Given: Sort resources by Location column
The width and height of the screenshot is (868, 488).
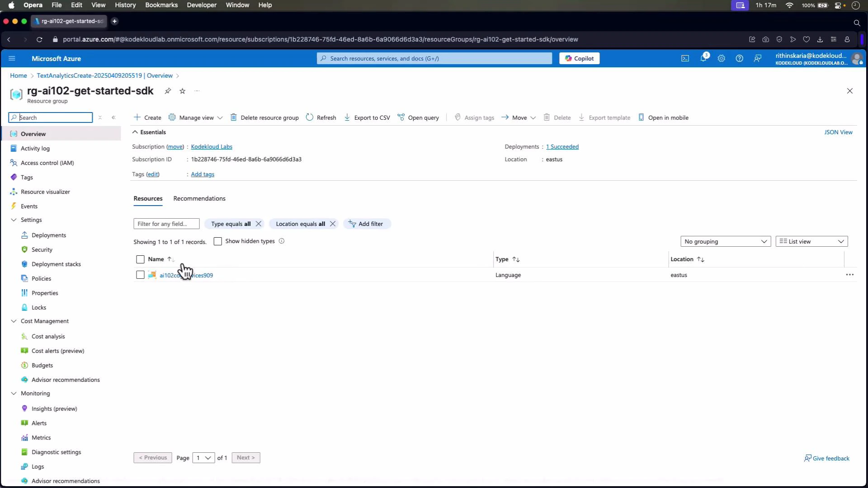Looking at the screenshot, I should pyautogui.click(x=687, y=259).
